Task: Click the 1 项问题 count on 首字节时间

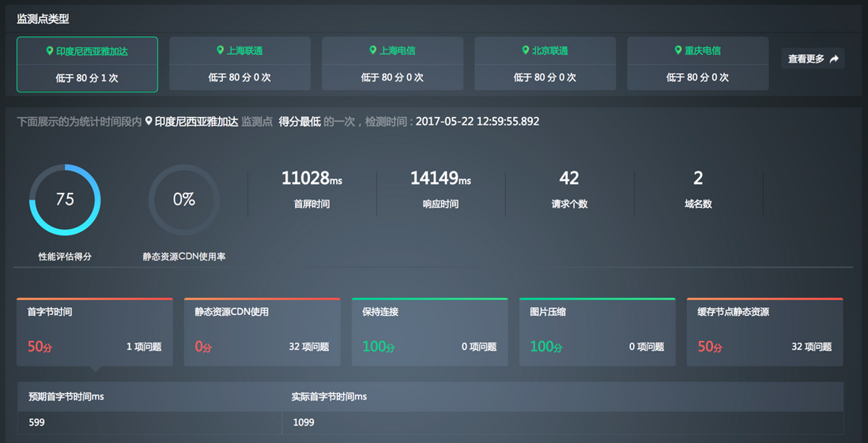Action: click(144, 347)
